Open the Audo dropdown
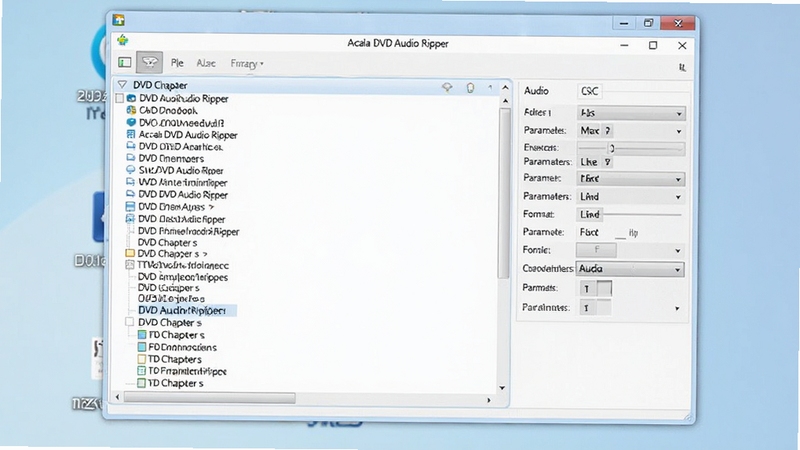 [x=630, y=269]
